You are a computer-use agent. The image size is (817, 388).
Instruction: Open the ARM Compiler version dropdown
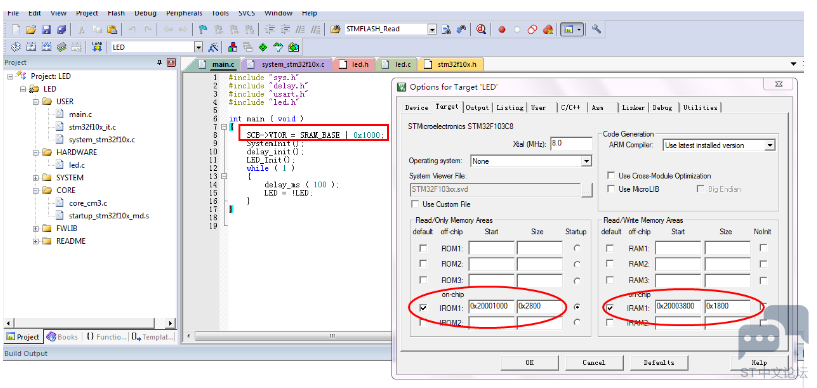(770, 146)
